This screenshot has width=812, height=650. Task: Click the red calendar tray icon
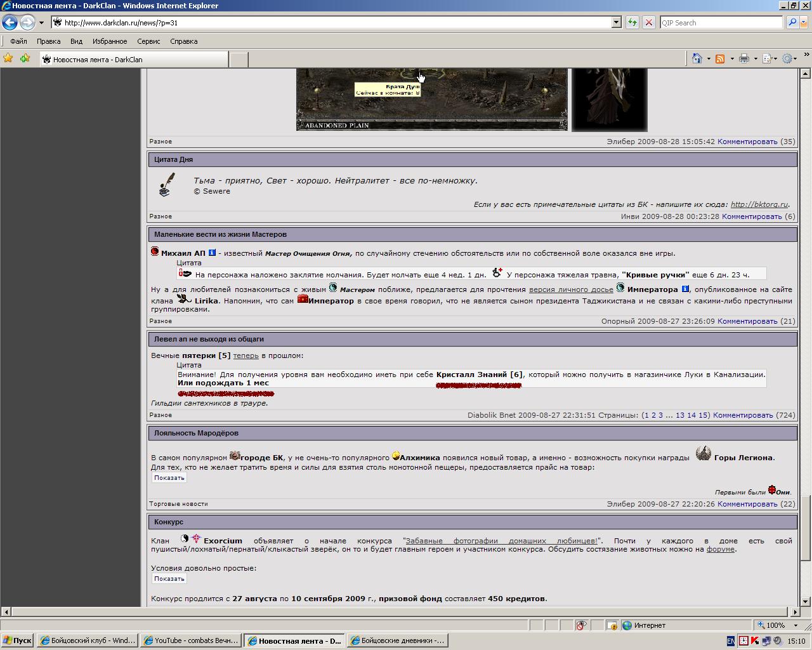[743, 641]
